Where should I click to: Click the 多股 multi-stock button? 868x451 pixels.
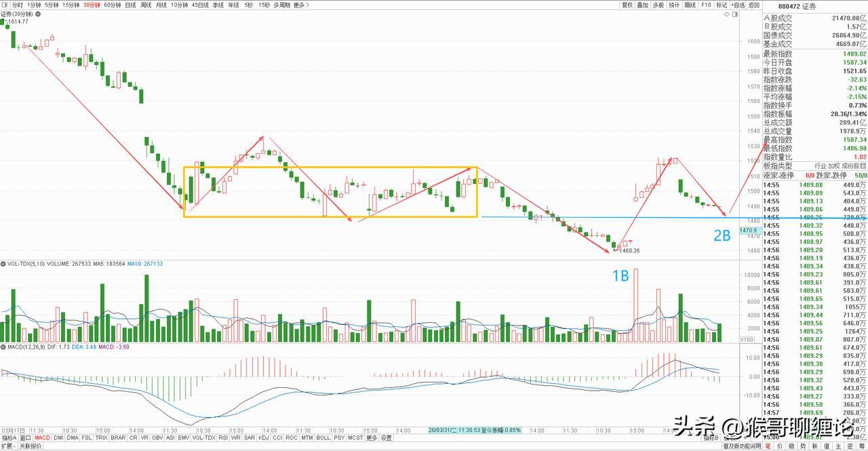pos(658,5)
